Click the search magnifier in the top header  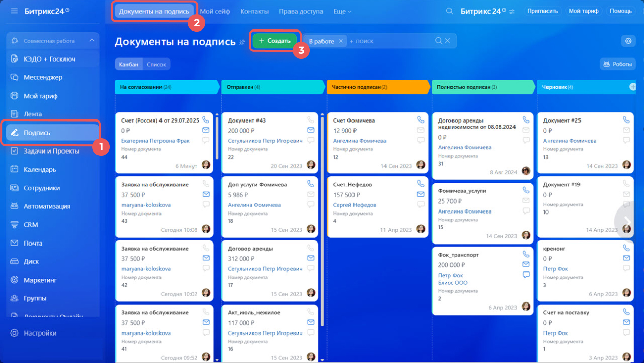tap(449, 11)
